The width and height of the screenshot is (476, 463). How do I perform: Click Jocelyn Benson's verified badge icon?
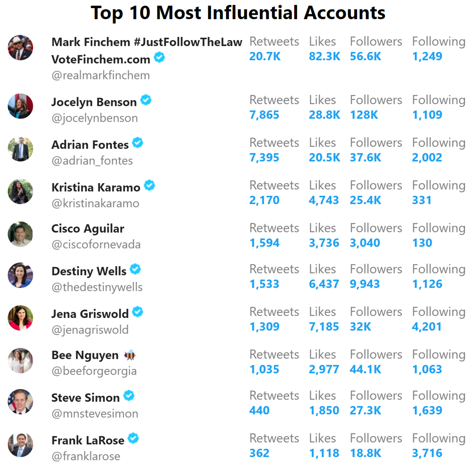point(146,100)
